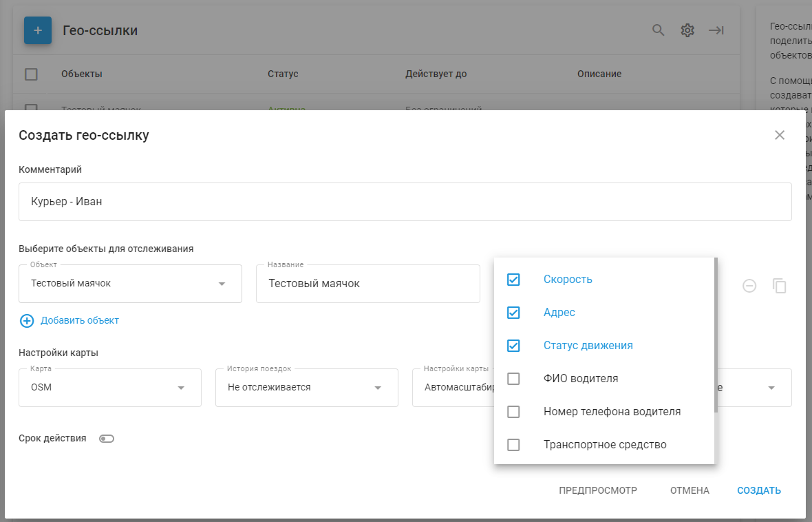The width and height of the screenshot is (812, 522).
Task: Open the gear settings in the Гео-ссылки header
Action: click(687, 30)
